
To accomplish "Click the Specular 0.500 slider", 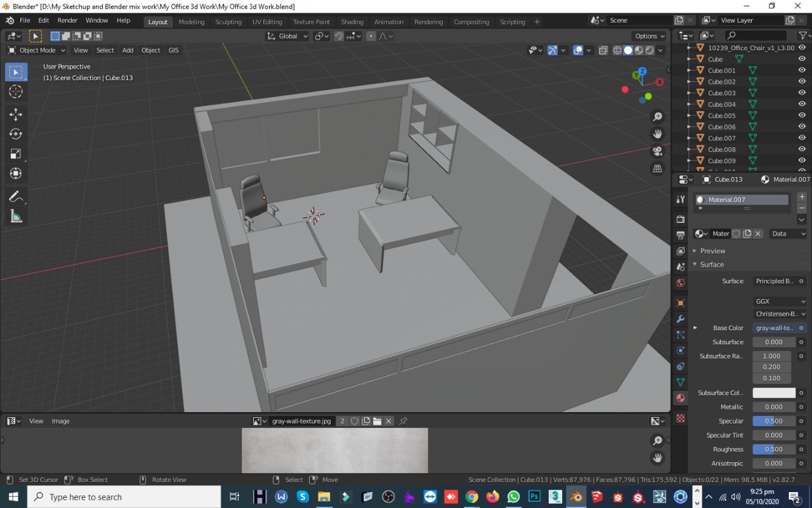I will click(x=774, y=421).
